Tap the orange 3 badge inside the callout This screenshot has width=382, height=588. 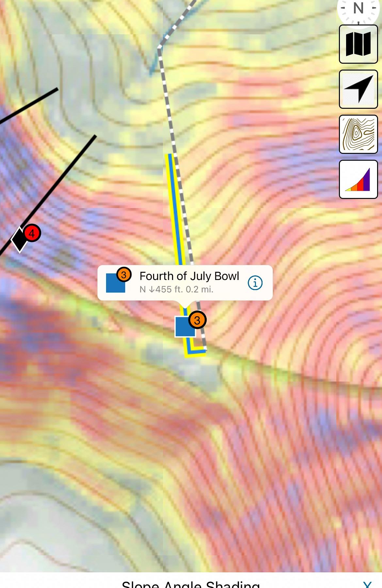pos(124,275)
